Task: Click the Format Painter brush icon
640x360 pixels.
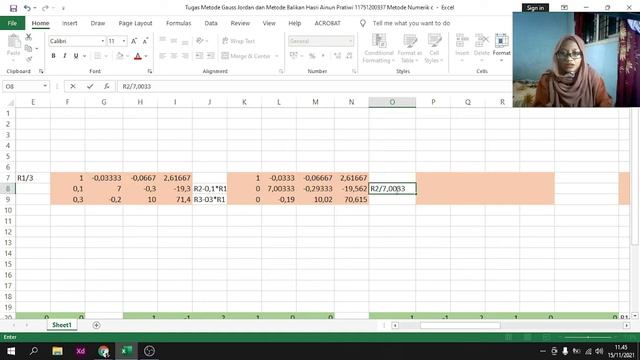Action: pyautogui.click(x=29, y=59)
